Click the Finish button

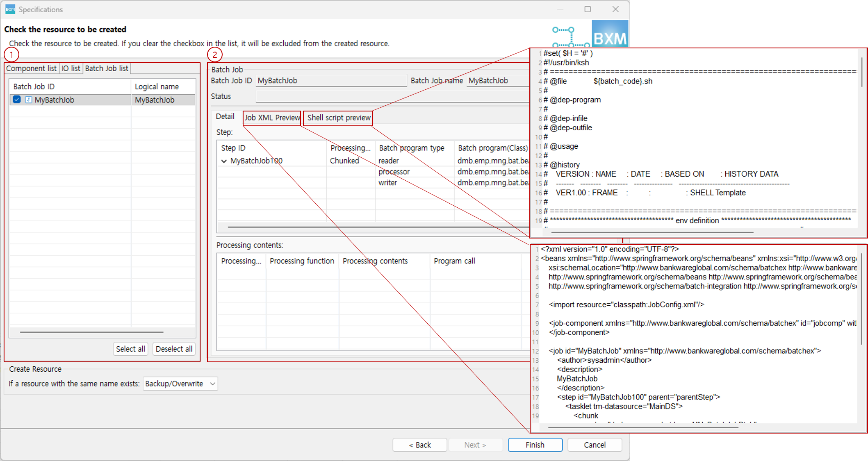pos(535,445)
